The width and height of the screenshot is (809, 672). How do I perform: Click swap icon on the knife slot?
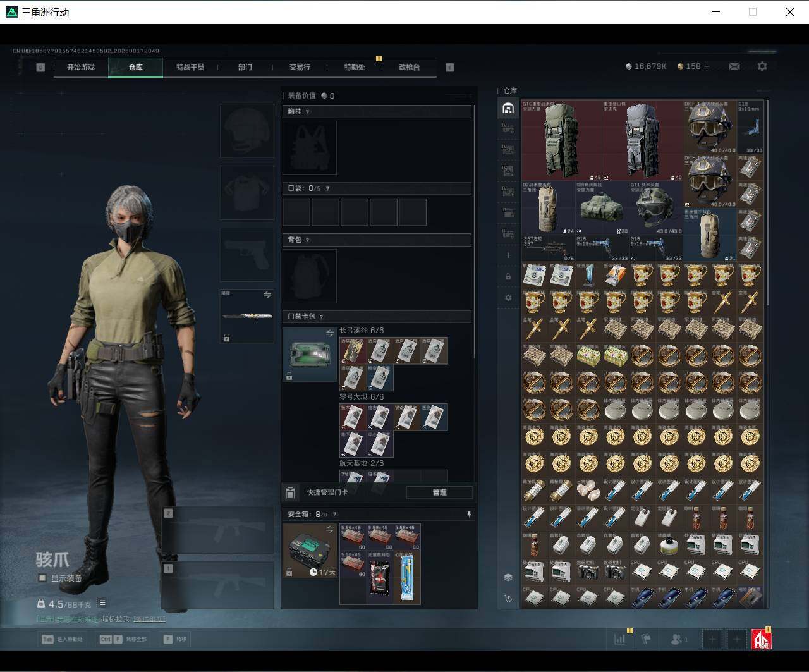click(x=267, y=295)
